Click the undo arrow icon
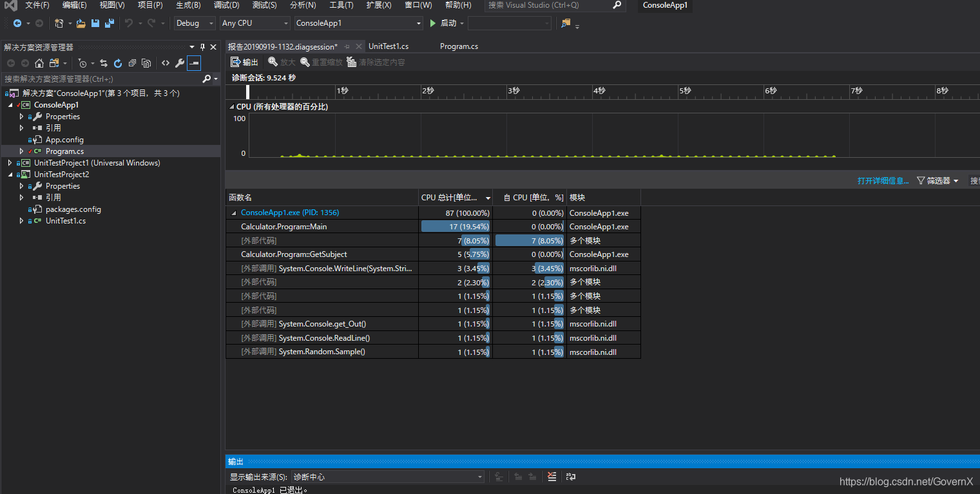The height and width of the screenshot is (494, 980). (129, 23)
